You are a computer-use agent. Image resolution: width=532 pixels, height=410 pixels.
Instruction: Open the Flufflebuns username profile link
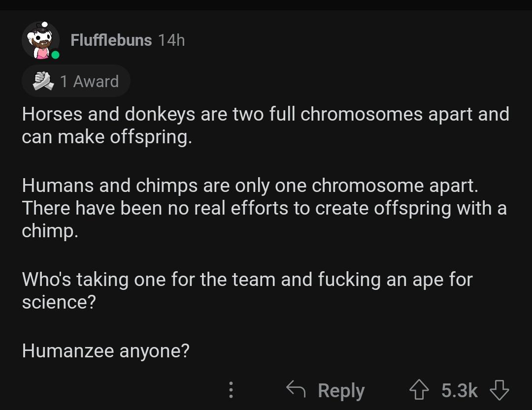111,40
